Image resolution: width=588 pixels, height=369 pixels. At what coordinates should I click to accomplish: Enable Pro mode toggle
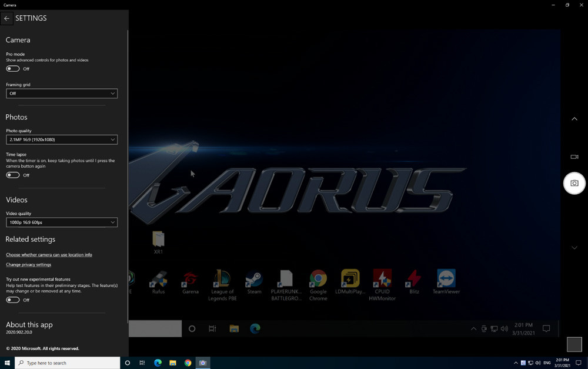(13, 69)
